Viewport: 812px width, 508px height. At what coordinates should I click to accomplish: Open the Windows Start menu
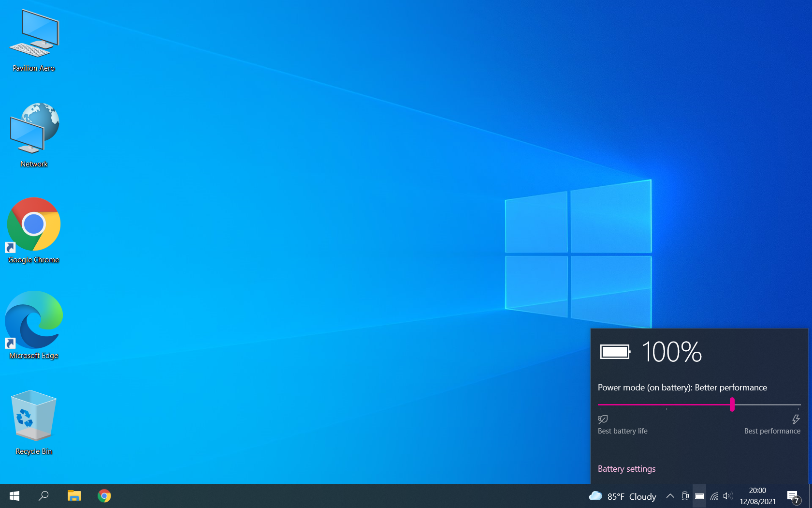coord(14,496)
